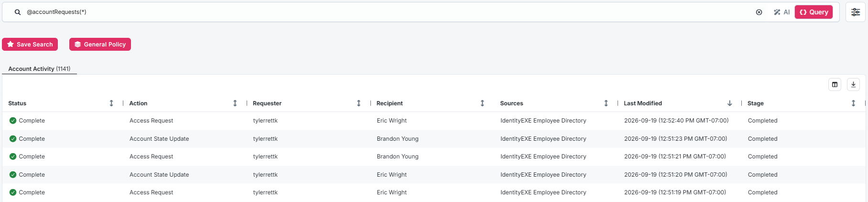This screenshot has height=202, width=868.
Task: Open the AI search assistant
Action: [x=781, y=12]
